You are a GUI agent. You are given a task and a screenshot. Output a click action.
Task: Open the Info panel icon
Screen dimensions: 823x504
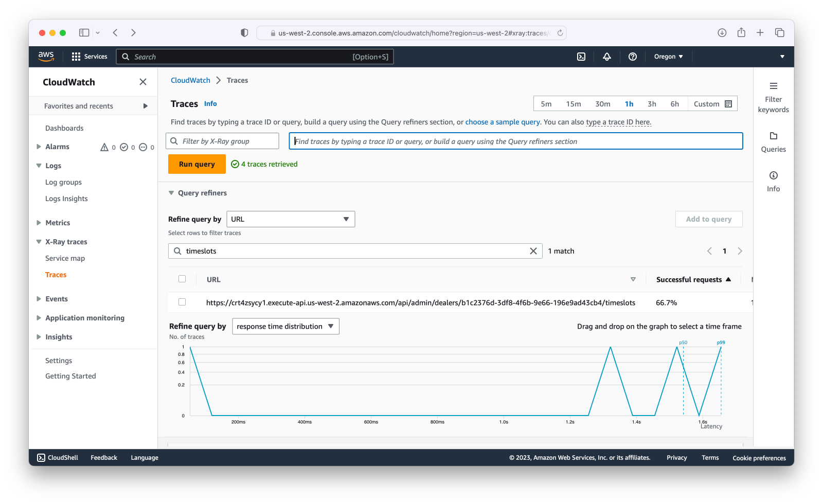pyautogui.click(x=774, y=175)
